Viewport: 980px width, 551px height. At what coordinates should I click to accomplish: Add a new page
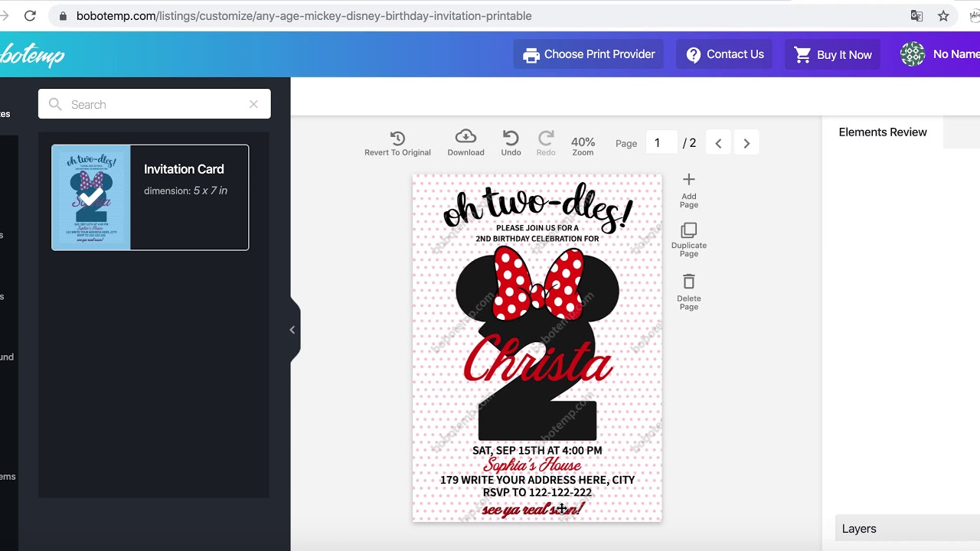pyautogui.click(x=689, y=191)
